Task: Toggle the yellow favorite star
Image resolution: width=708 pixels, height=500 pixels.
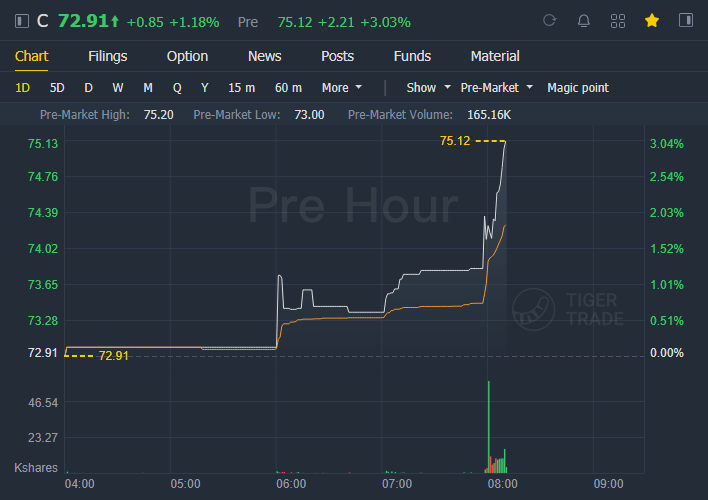Action: tap(652, 20)
